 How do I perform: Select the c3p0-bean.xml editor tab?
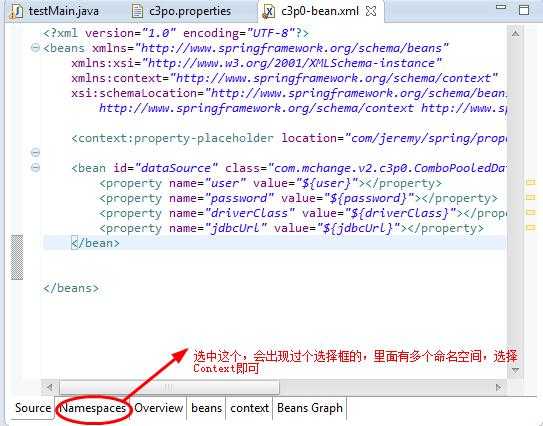(319, 11)
